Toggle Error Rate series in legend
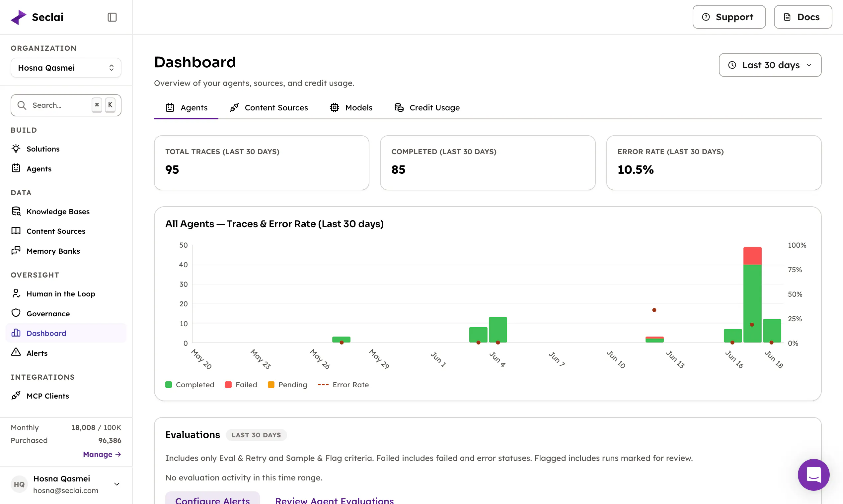Image resolution: width=843 pixels, height=504 pixels. coord(343,385)
